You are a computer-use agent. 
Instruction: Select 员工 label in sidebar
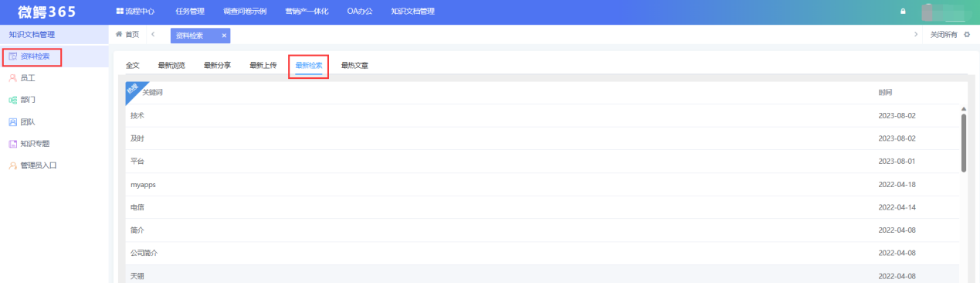(28, 78)
